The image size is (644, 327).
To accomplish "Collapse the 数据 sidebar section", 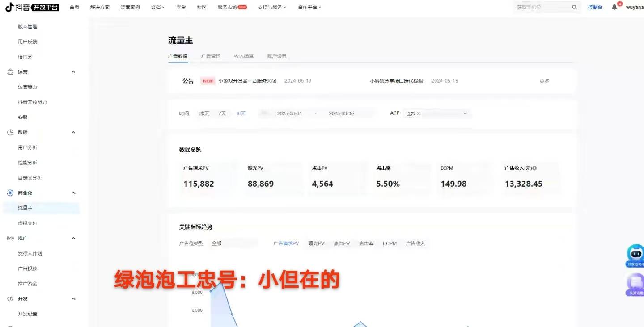I will tap(73, 132).
